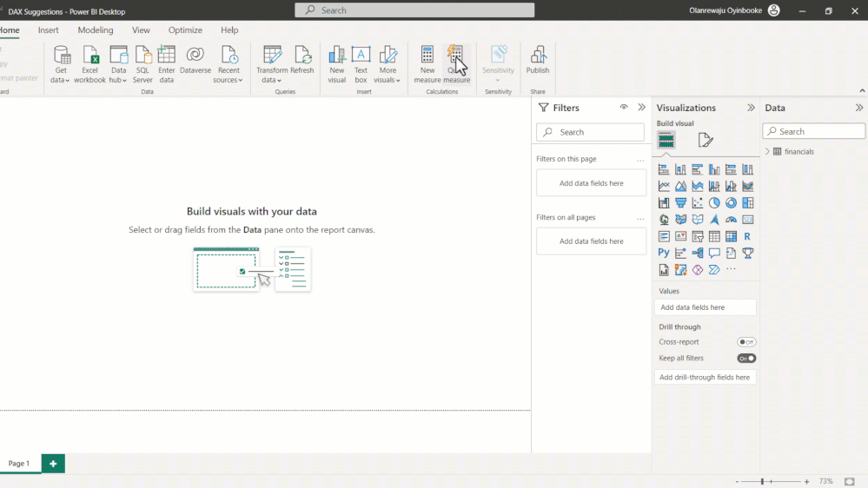
Task: Insert a waterfall chart visual
Action: 664,202
